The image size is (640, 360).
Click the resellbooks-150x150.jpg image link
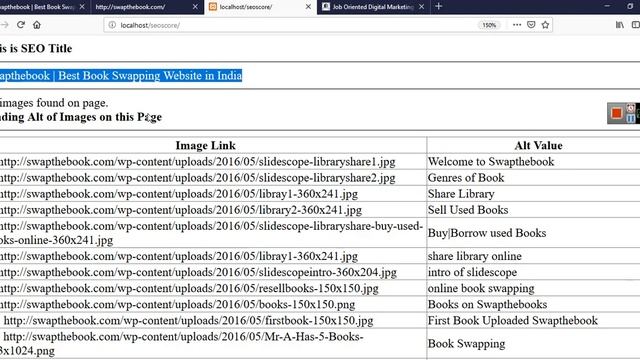pos(189,288)
